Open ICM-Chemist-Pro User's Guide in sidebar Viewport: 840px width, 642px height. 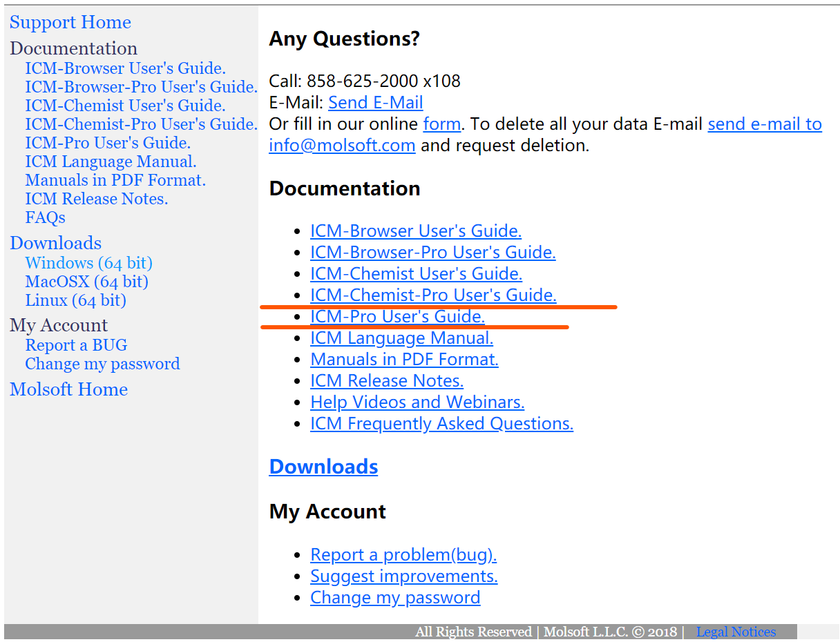(142, 124)
